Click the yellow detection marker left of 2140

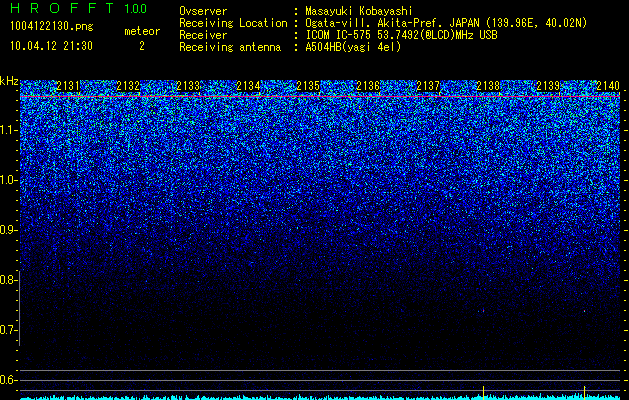(x=584, y=392)
